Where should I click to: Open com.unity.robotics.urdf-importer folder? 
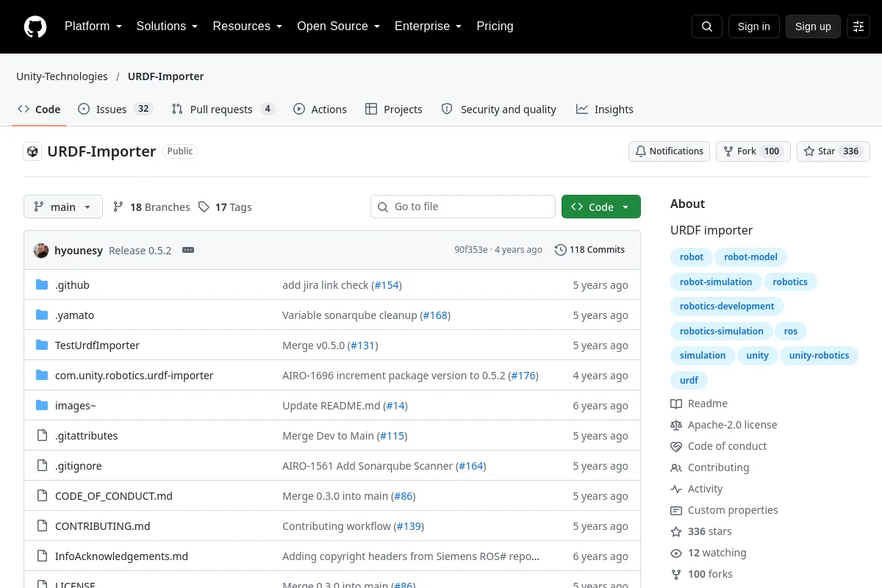134,376
